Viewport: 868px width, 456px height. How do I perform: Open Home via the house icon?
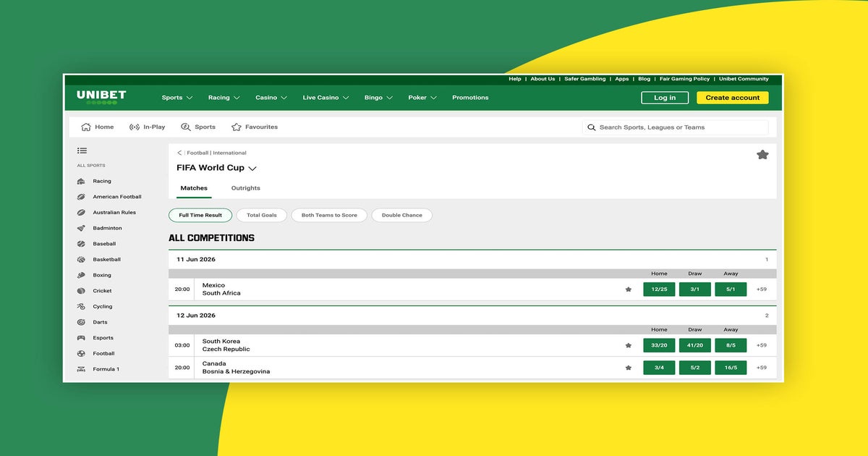point(86,127)
